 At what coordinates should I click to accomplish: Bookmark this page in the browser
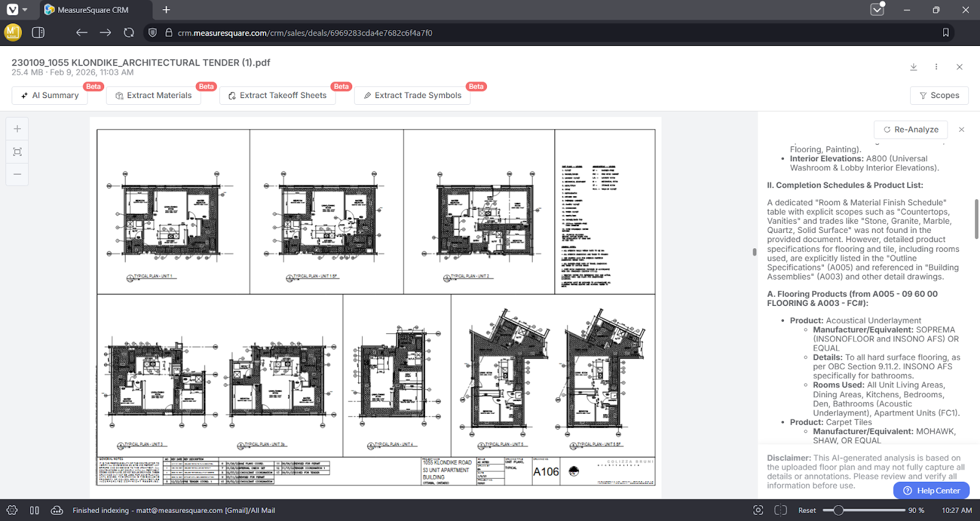click(x=946, y=32)
